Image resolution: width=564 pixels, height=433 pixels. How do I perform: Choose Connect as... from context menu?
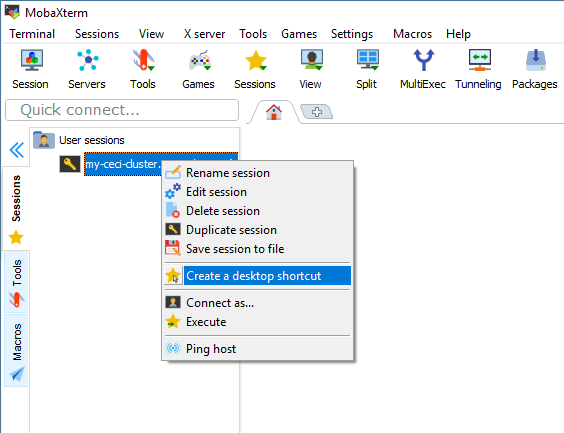tap(258, 303)
